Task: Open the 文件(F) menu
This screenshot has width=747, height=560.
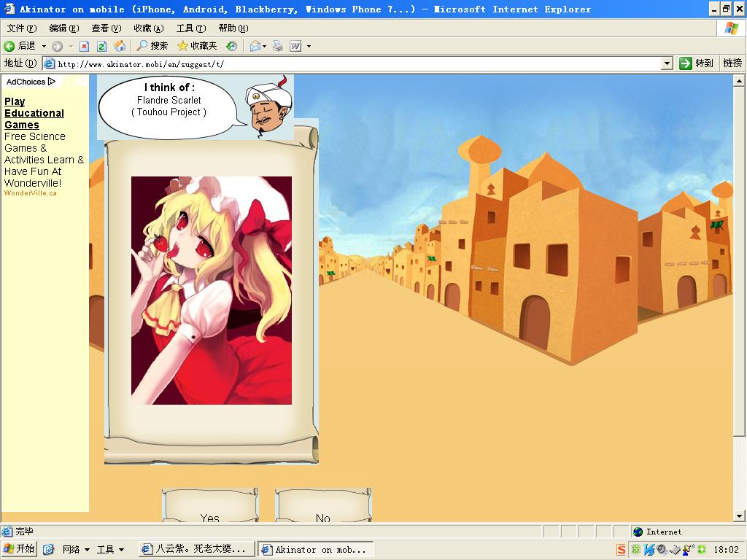Action: (21, 28)
